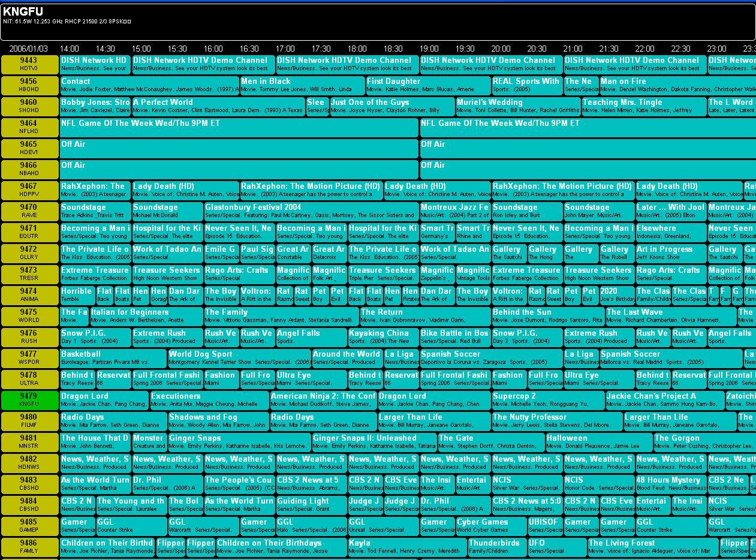This screenshot has width=756, height=560.
Task: Click the 2006/01/03 date label
Action: click(x=28, y=49)
